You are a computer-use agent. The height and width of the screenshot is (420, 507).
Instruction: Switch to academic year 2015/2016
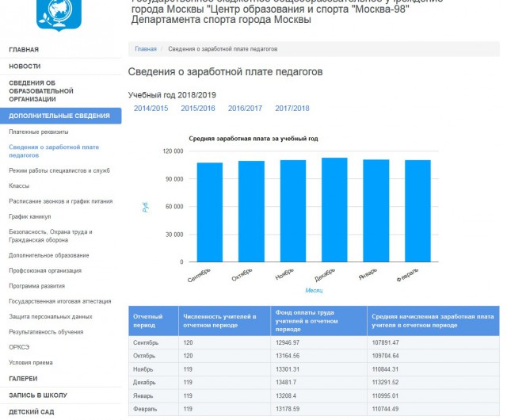pos(198,109)
